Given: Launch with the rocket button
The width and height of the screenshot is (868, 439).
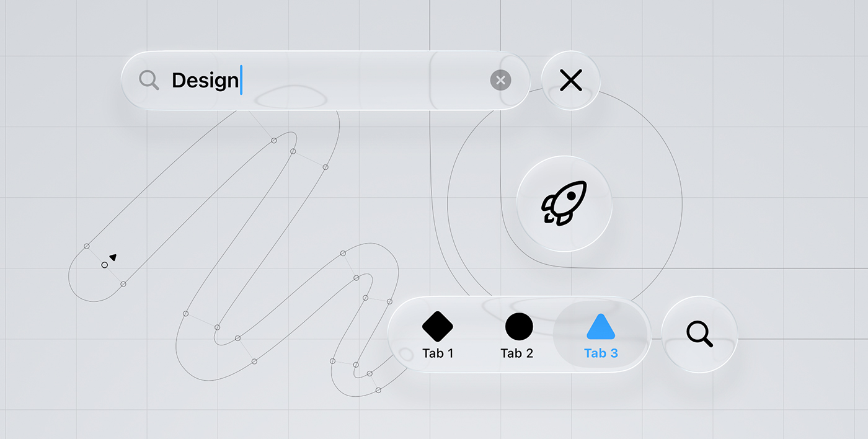Looking at the screenshot, I should click(564, 203).
